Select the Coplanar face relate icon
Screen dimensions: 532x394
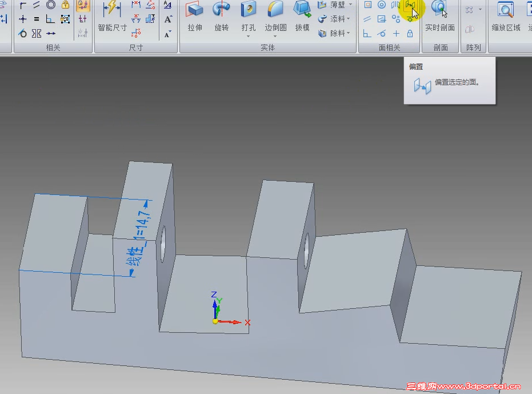tap(368, 5)
